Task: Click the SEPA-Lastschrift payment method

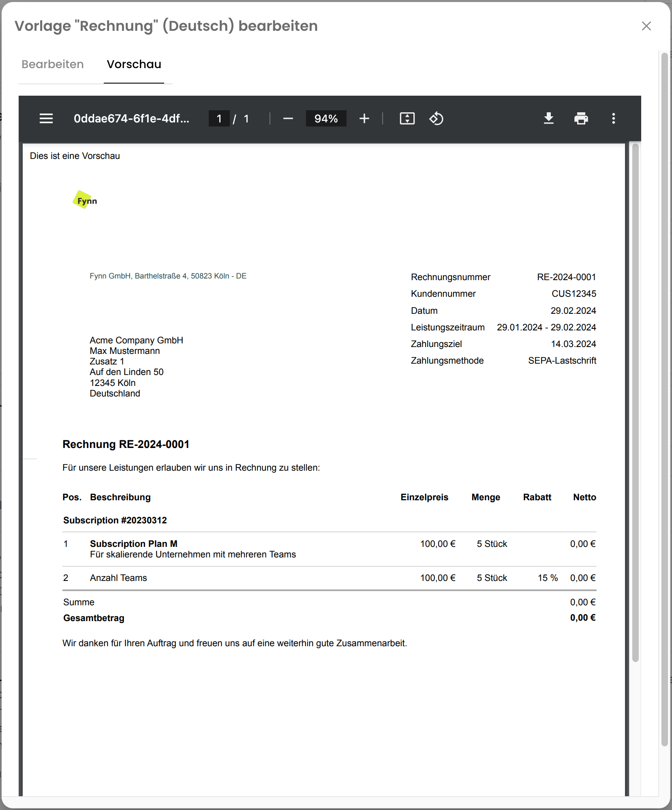Action: (x=562, y=361)
